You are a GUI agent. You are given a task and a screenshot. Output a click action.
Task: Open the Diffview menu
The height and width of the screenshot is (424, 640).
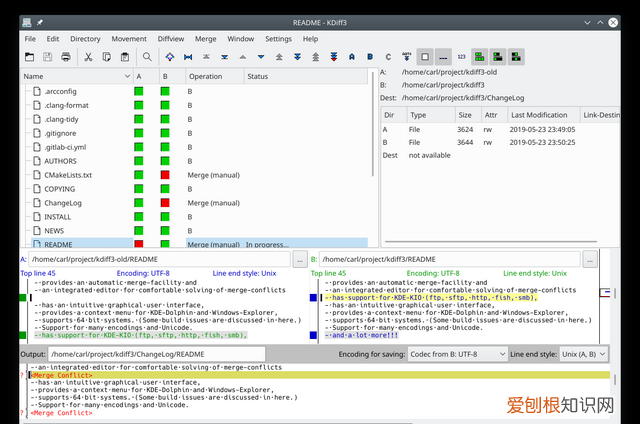tap(171, 39)
